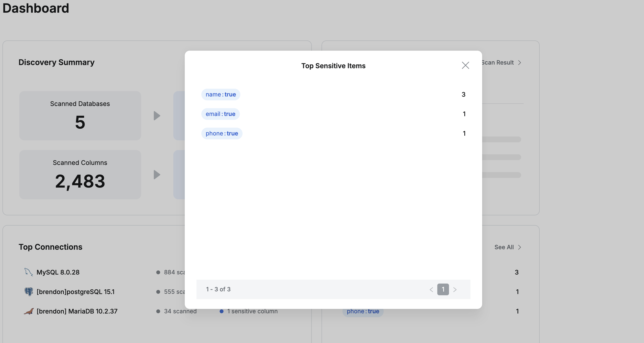The height and width of the screenshot is (343, 644).
Task: Go to next page in pagination
Action: tap(455, 290)
